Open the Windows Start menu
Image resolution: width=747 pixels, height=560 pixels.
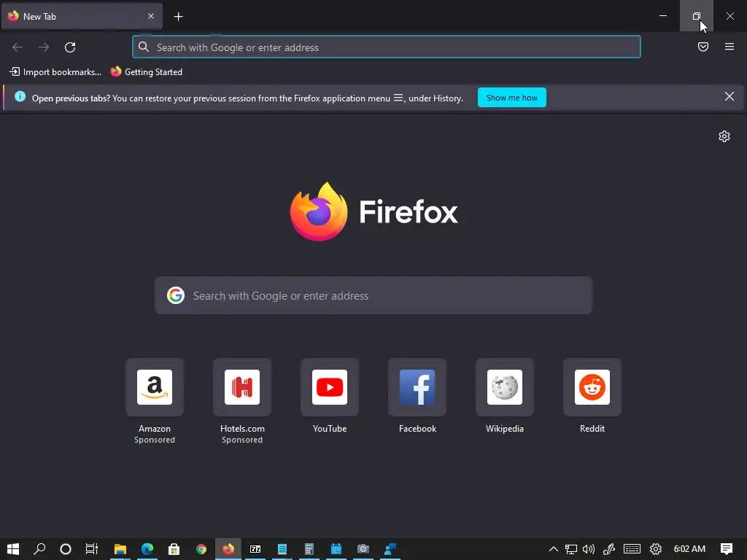[13, 549]
